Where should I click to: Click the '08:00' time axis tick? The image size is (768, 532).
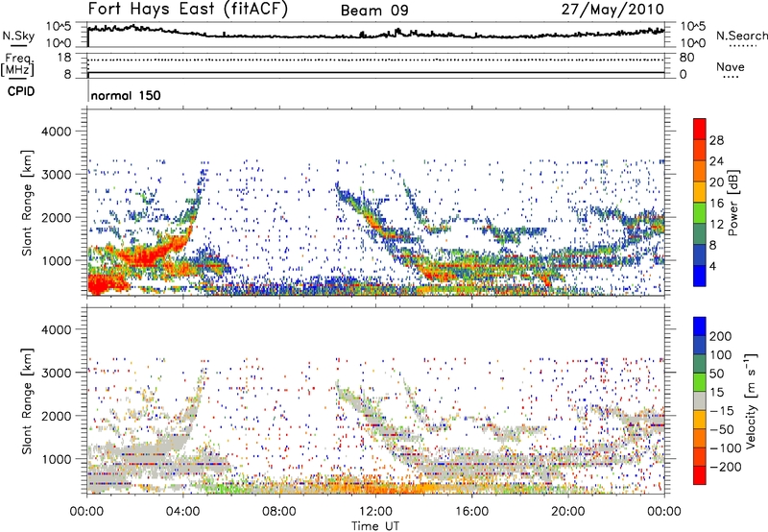coord(279,512)
